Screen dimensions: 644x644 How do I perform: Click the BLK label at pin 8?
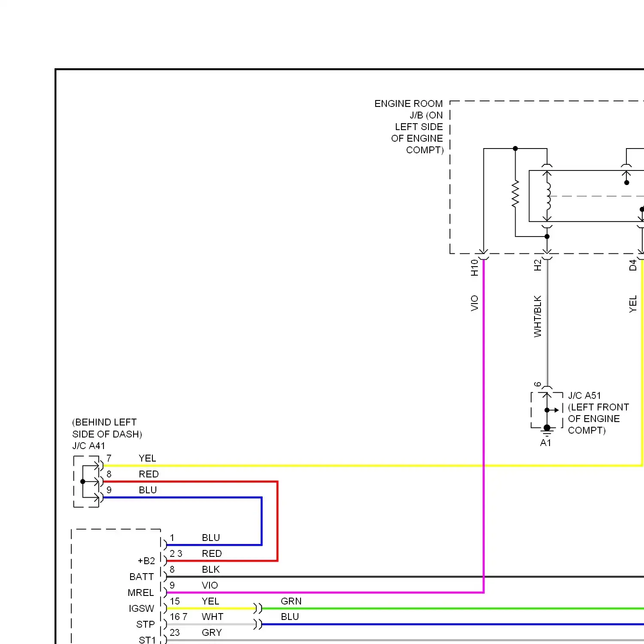point(211,569)
